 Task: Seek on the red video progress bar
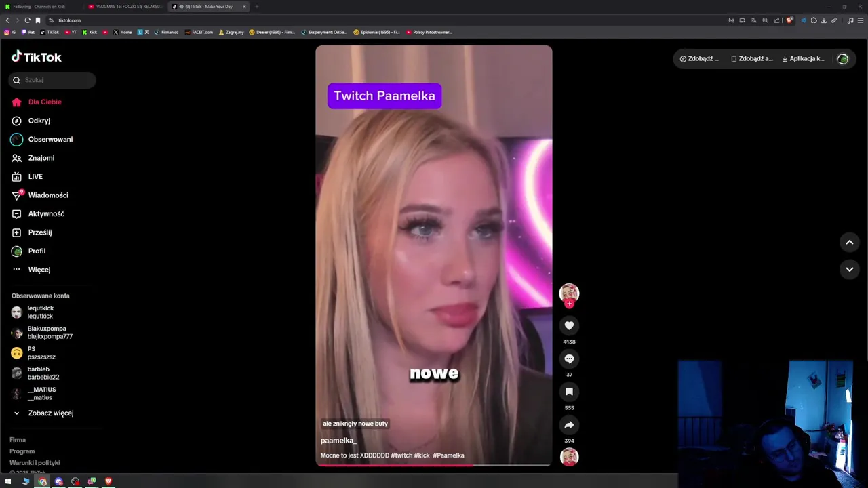433,465
